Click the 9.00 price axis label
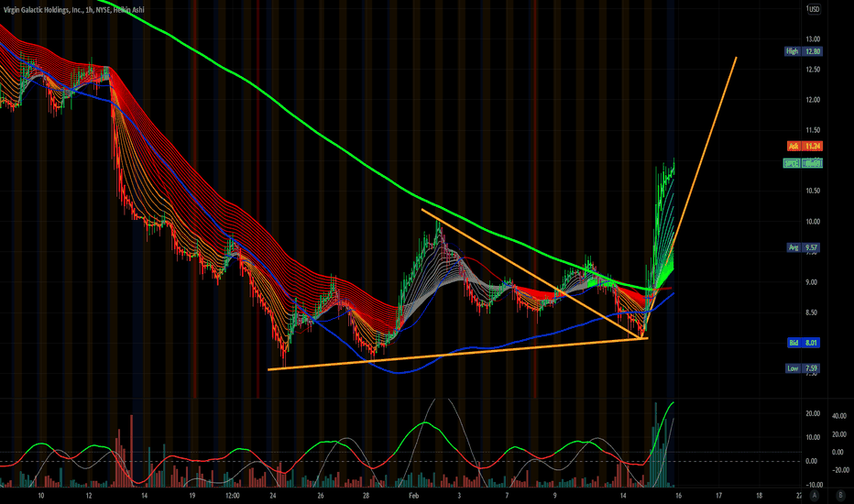 813,282
